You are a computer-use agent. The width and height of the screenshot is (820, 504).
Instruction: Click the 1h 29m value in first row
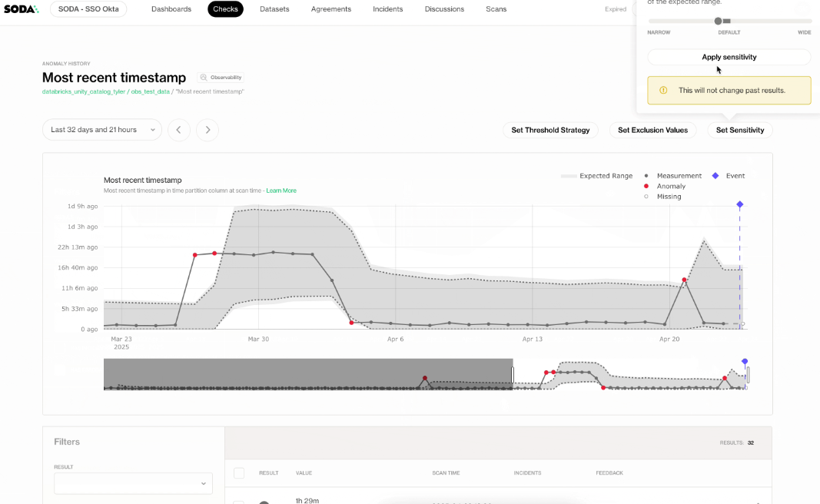click(x=307, y=500)
